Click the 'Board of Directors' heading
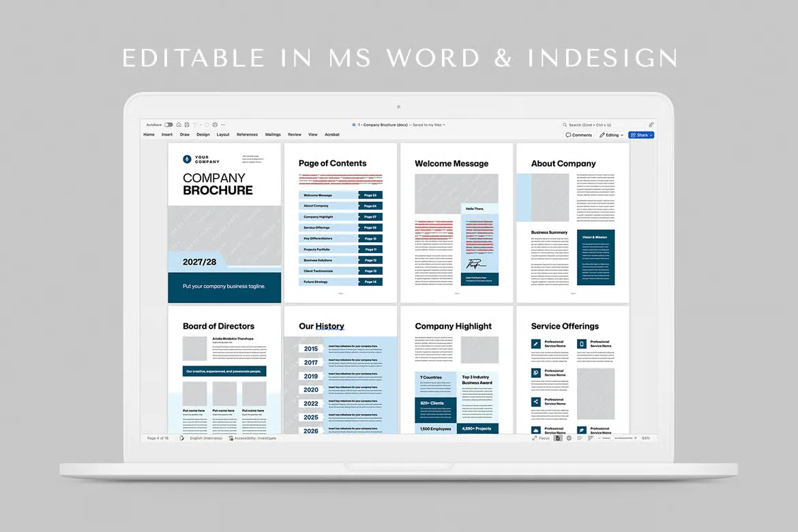This screenshot has width=798, height=532. [218, 326]
